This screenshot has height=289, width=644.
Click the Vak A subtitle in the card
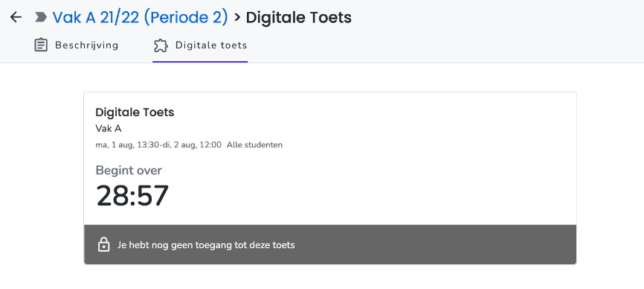[109, 129]
